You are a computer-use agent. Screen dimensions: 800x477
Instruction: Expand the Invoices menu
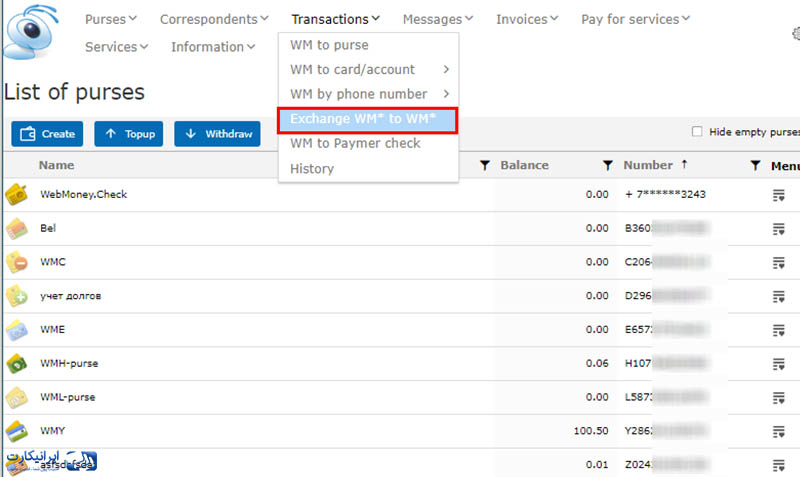527,19
